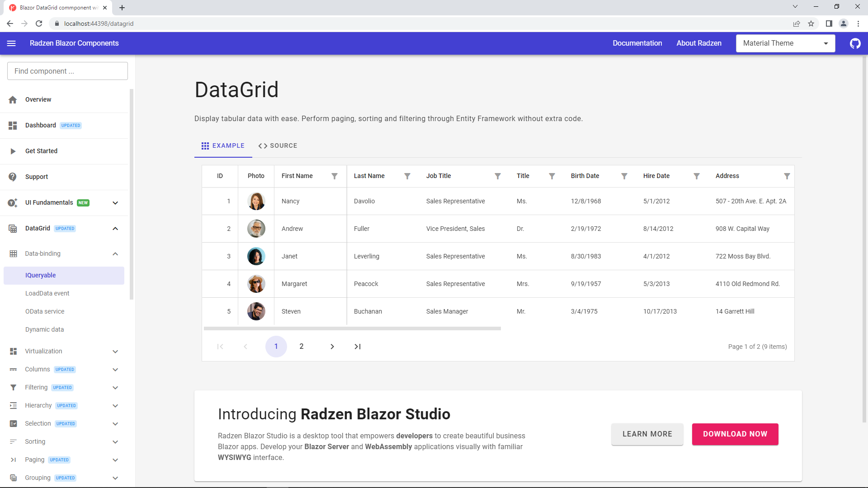Expand the Filtering sidebar group

(115, 388)
